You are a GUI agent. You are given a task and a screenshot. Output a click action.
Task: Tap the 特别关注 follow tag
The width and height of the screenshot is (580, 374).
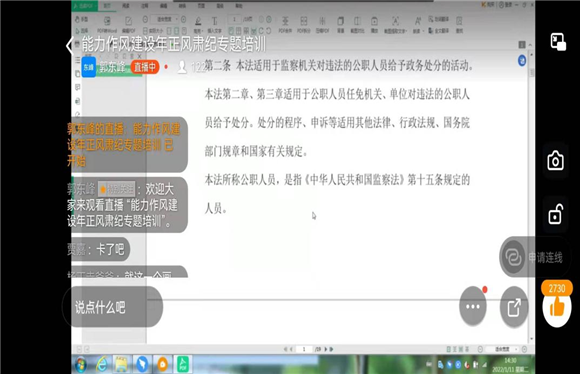117,189
